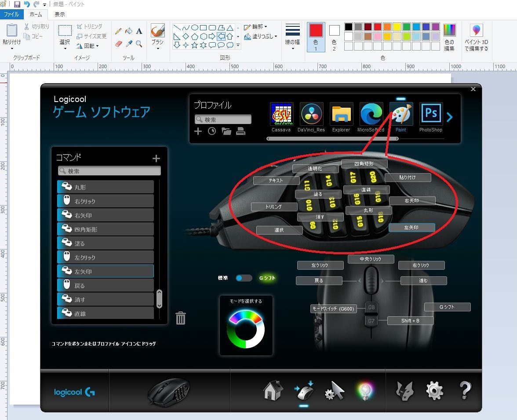The height and width of the screenshot is (420, 517).
Task: Open the 輪郭 outline dropdown
Action: [255, 27]
